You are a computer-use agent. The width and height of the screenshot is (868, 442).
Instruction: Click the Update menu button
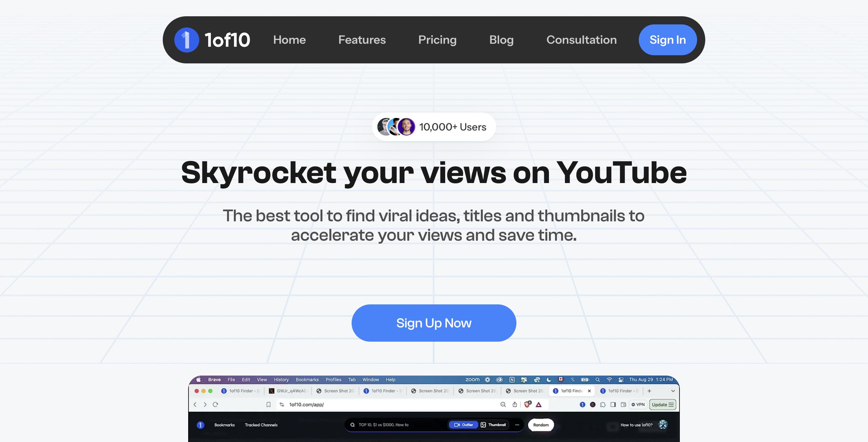pos(663,404)
